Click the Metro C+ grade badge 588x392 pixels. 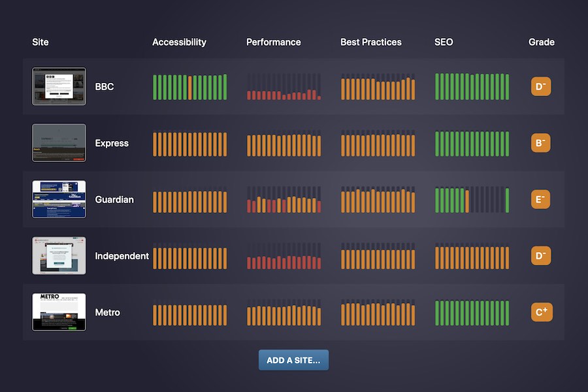coord(542,312)
